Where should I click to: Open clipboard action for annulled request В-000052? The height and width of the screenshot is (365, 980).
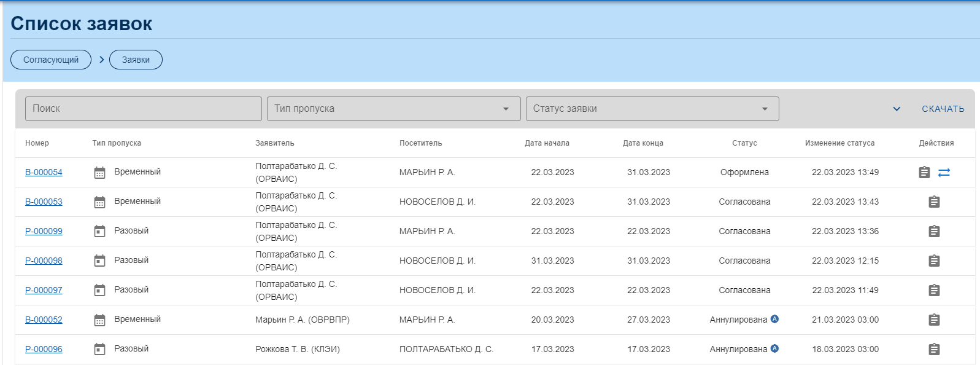[934, 320]
